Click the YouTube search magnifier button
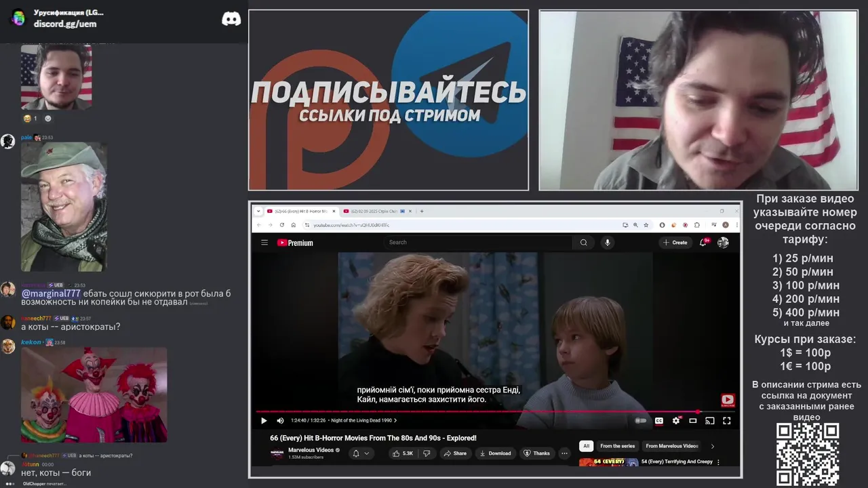The height and width of the screenshot is (488, 868). (x=583, y=243)
